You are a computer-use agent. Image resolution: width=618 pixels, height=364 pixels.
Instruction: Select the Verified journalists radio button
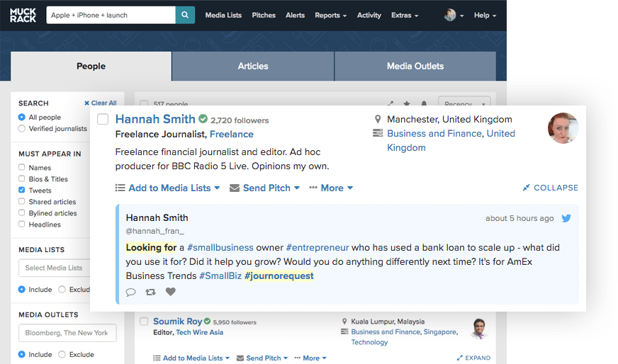pyautogui.click(x=22, y=128)
